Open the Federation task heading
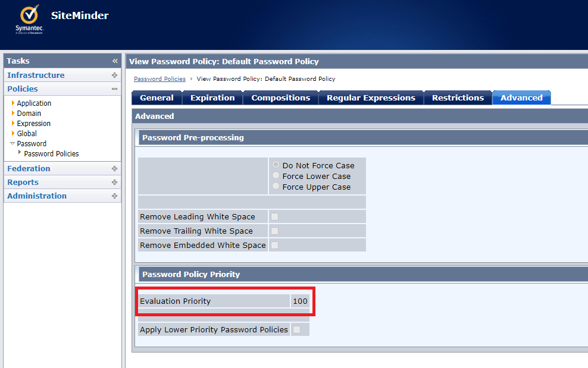This screenshot has width=588, height=368. [x=29, y=169]
